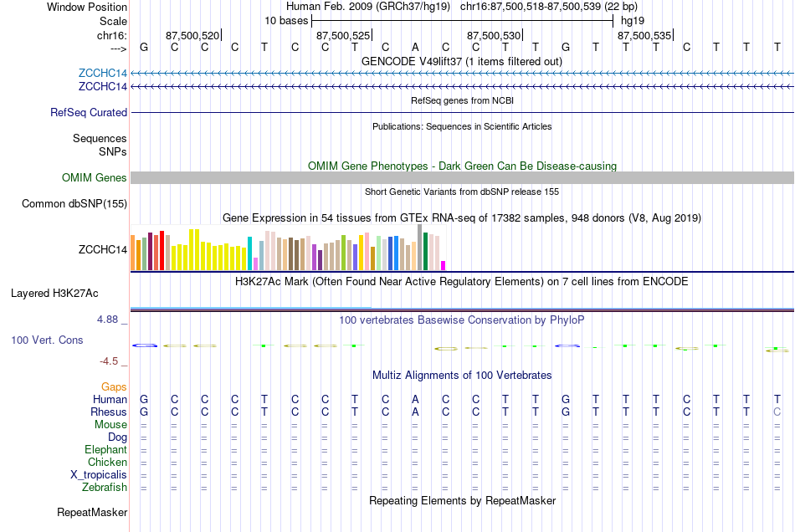Click the cyan bar in the GTEx chart
The width and height of the screenshot is (795, 532).
[x=249, y=253]
